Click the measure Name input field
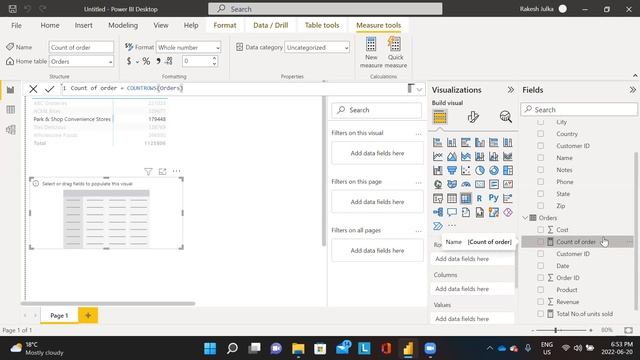This screenshot has width=640, height=360. tap(81, 47)
